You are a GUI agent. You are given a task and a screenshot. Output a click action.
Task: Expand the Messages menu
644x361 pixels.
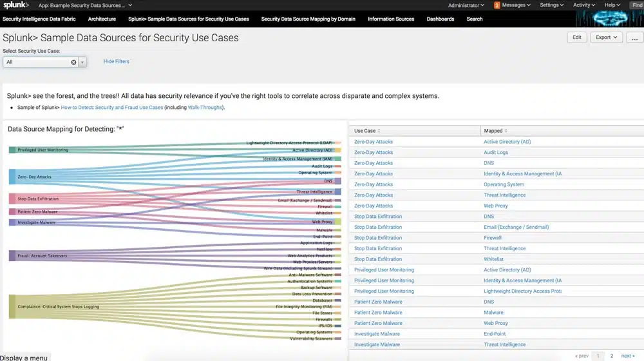point(516,5)
